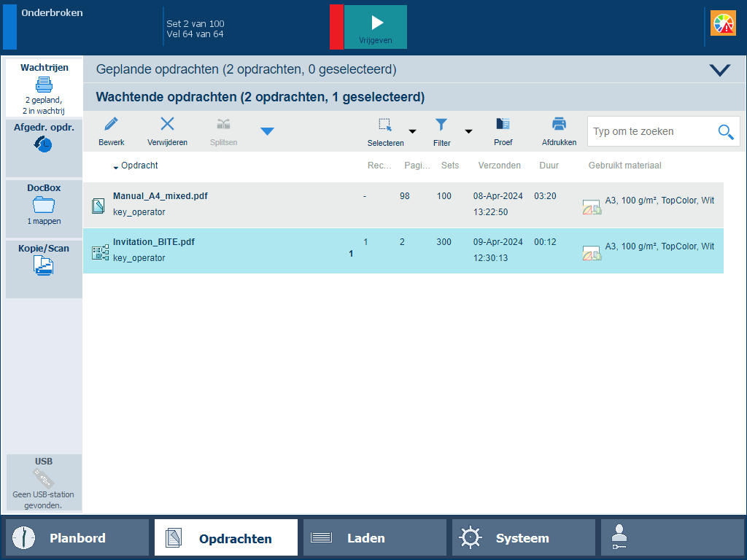This screenshot has width=747, height=560.
Task: Expand the Geplande opdrachten section chevron
Action: [x=719, y=70]
